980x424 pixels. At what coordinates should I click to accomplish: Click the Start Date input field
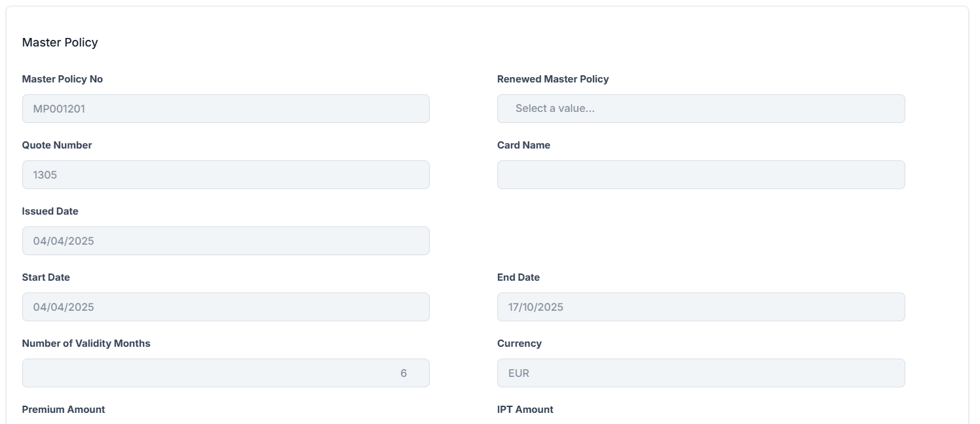pos(225,307)
